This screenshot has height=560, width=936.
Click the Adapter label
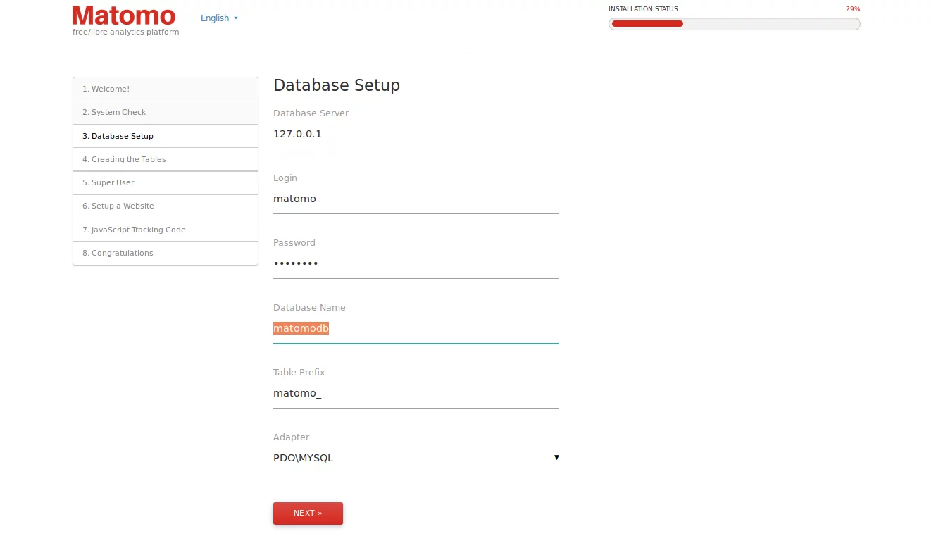tap(291, 437)
